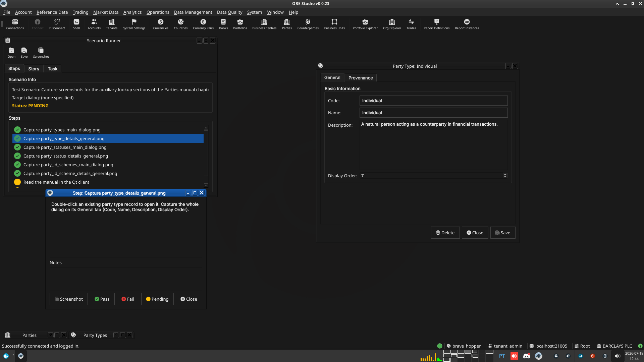Select step Capture party_id_schemes_main_dialog.png
This screenshot has height=362, width=644.
click(x=108, y=165)
